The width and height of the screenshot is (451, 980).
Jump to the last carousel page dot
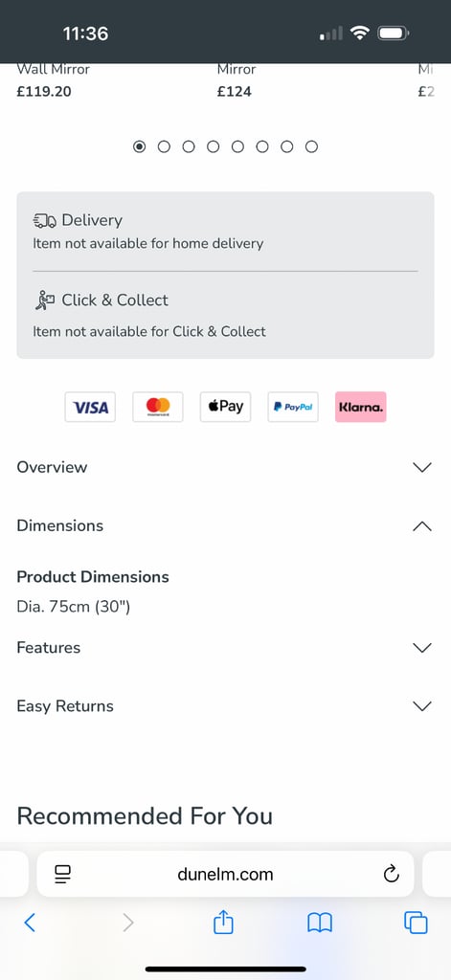tap(311, 146)
